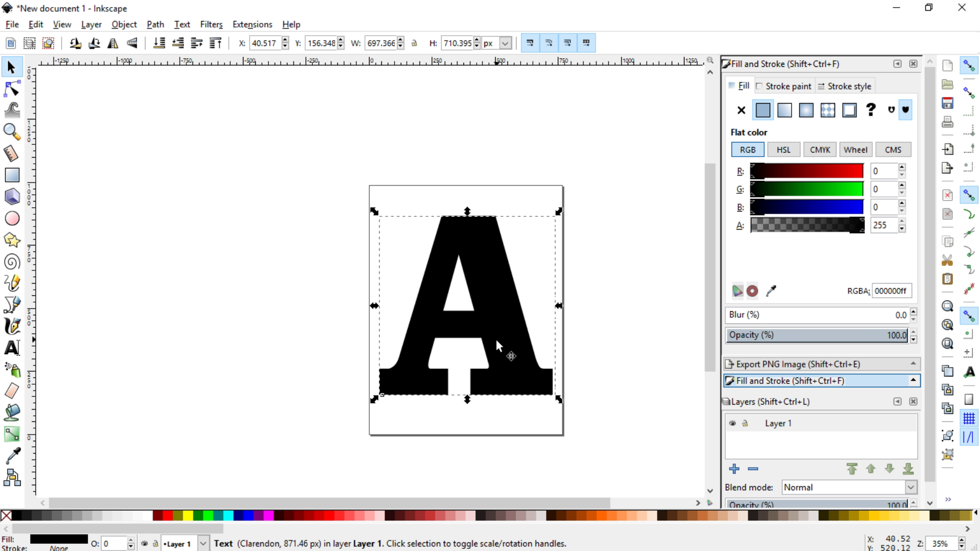Open the Path menu
The image size is (980, 551).
[155, 24]
